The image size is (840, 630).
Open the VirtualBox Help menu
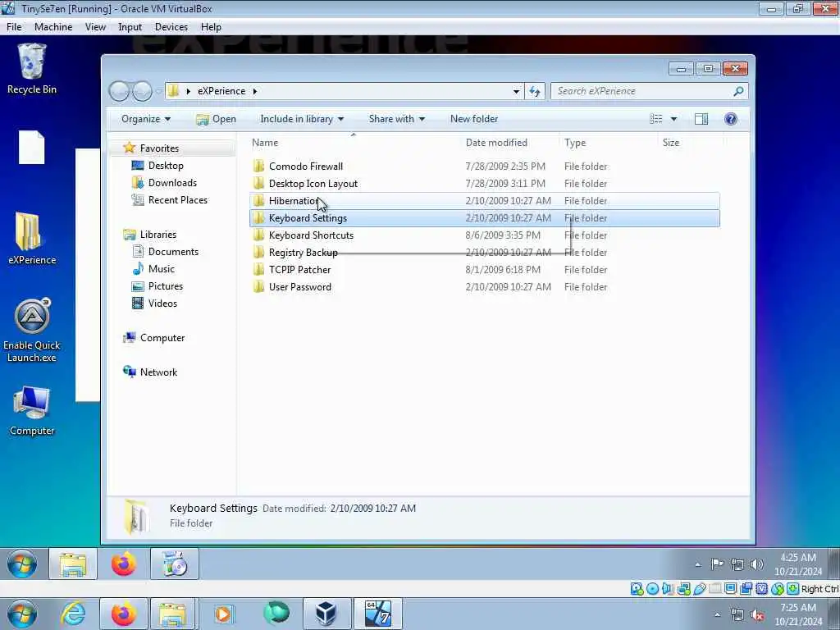211,27
